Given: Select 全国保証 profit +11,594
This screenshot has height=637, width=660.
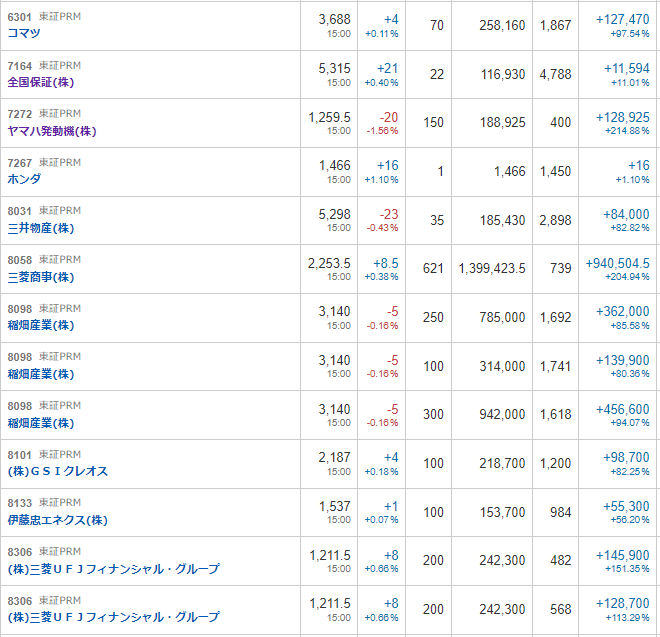Looking at the screenshot, I should 627,68.
